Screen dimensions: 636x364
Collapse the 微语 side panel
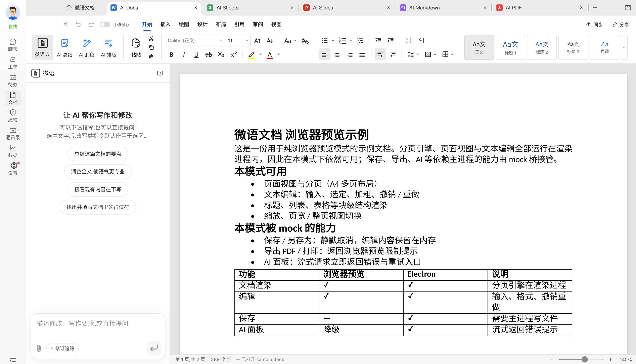(160, 73)
